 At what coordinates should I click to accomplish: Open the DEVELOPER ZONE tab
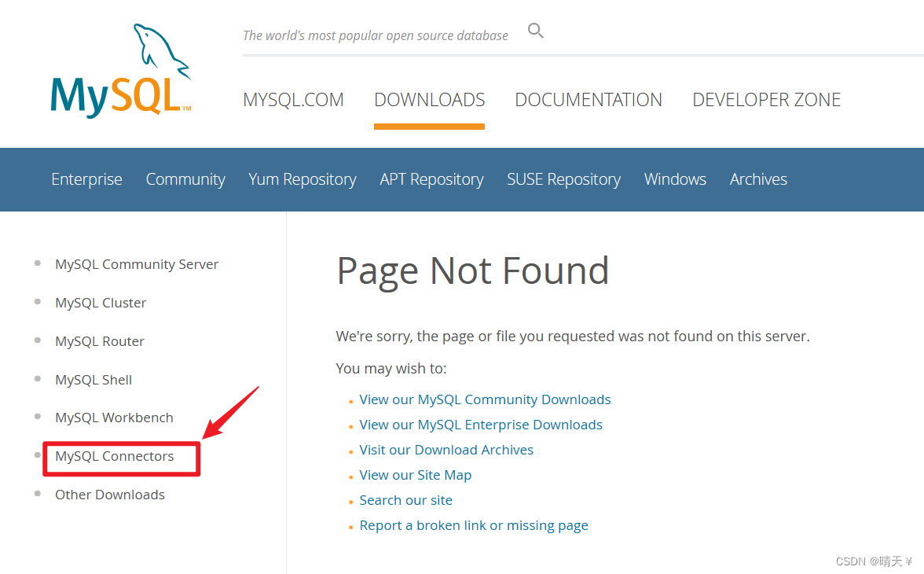[x=766, y=100]
